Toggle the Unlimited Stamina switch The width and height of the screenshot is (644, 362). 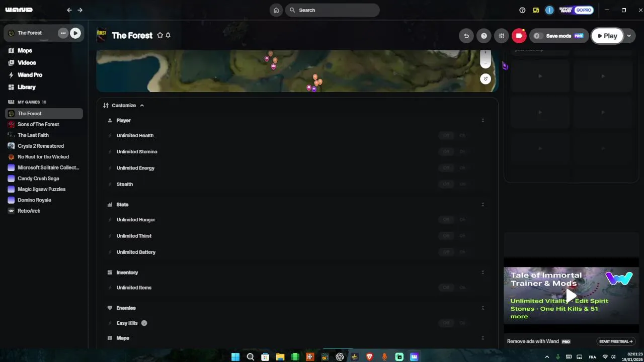[454, 151]
